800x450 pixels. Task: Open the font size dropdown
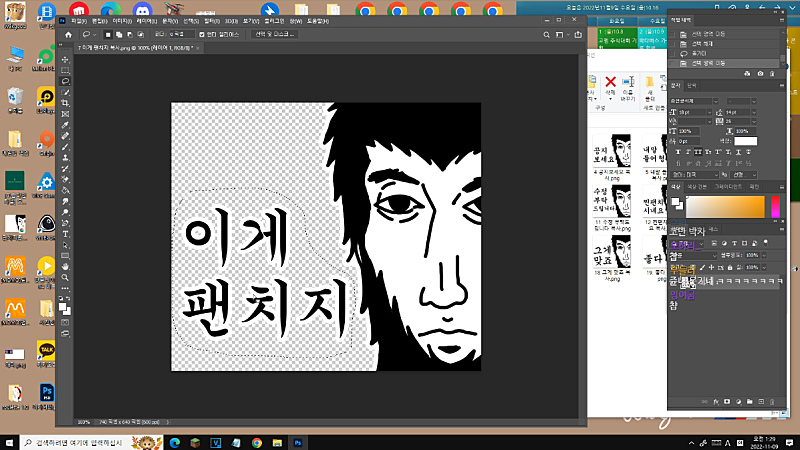pyautogui.click(x=711, y=112)
